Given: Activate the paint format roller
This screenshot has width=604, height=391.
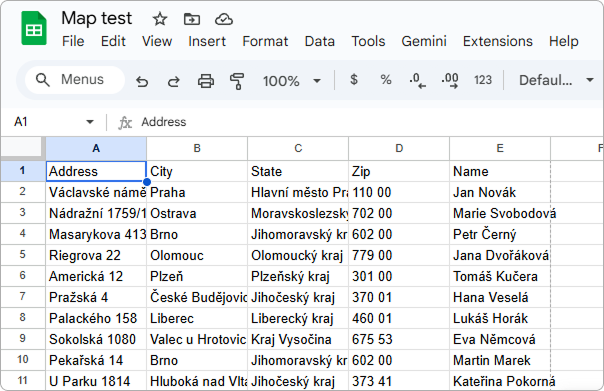Looking at the screenshot, I should 237,81.
